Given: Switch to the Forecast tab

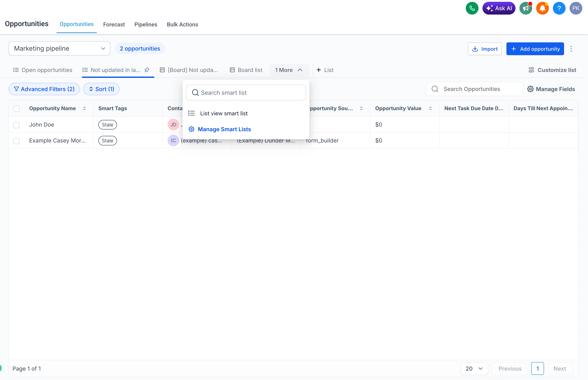Looking at the screenshot, I should 114,24.
